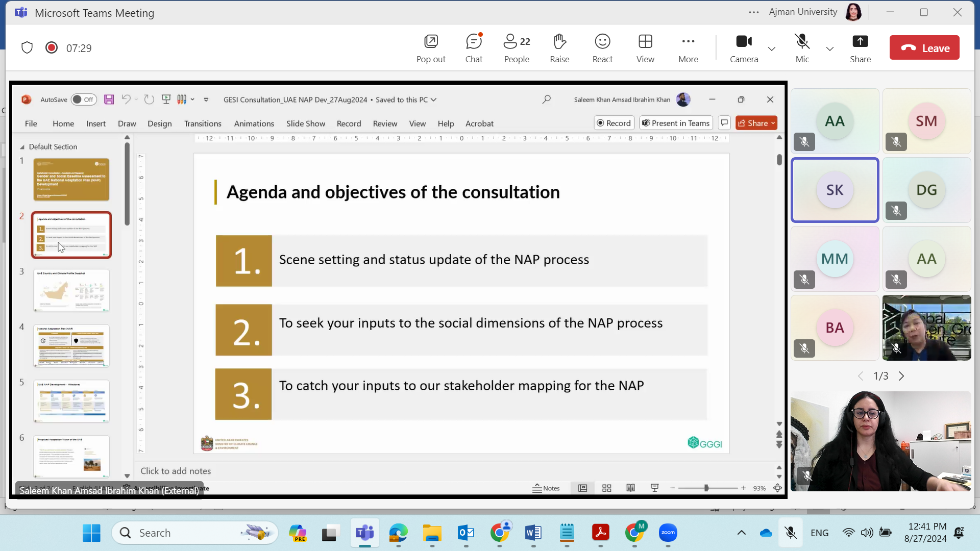This screenshot has height=551, width=980.
Task: Select slide 3 thumbnail
Action: pyautogui.click(x=71, y=290)
